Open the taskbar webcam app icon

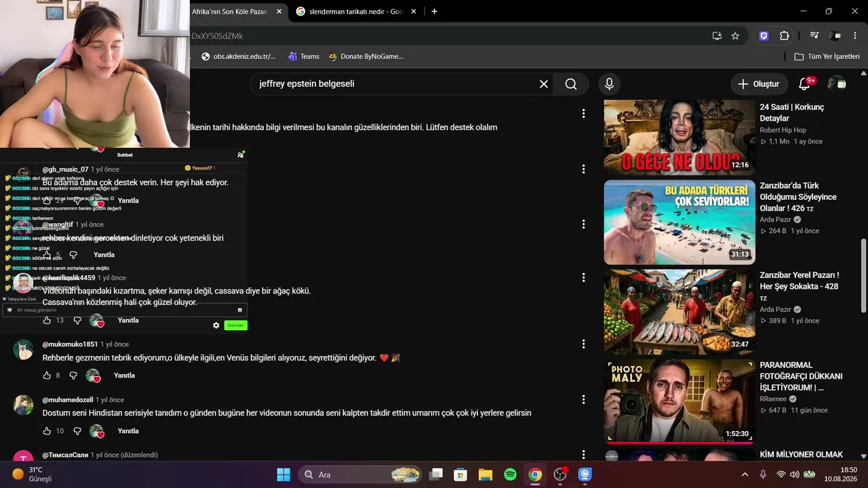[585, 474]
